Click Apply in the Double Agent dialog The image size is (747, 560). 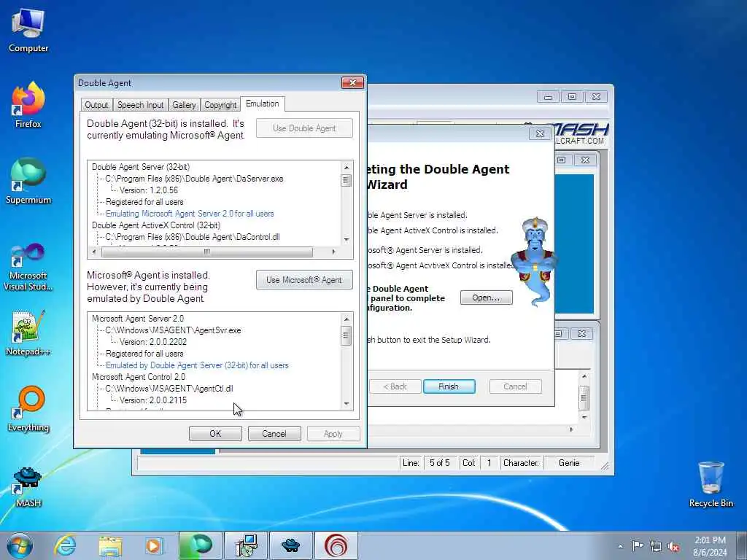[x=333, y=433]
